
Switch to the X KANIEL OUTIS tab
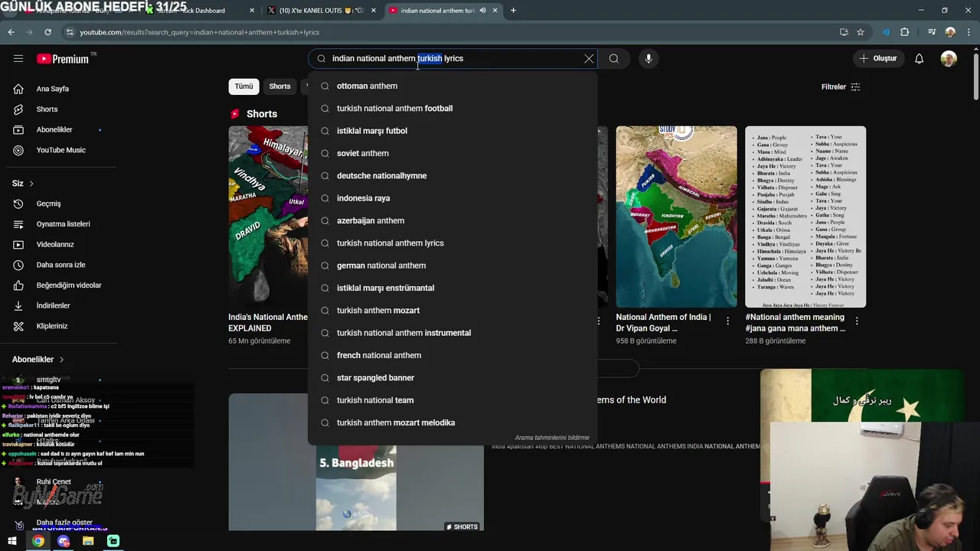pos(322,11)
